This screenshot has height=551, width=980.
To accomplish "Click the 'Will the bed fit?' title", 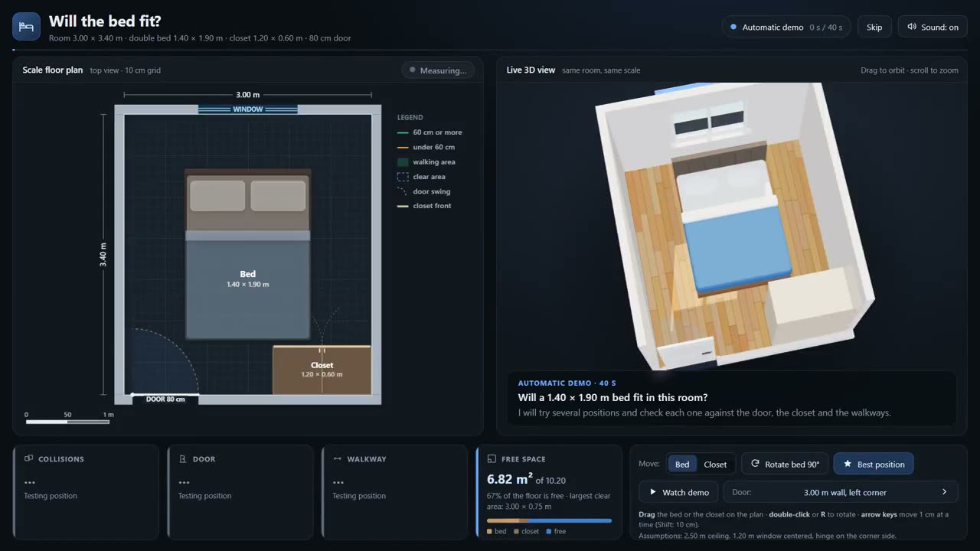I will (x=105, y=21).
